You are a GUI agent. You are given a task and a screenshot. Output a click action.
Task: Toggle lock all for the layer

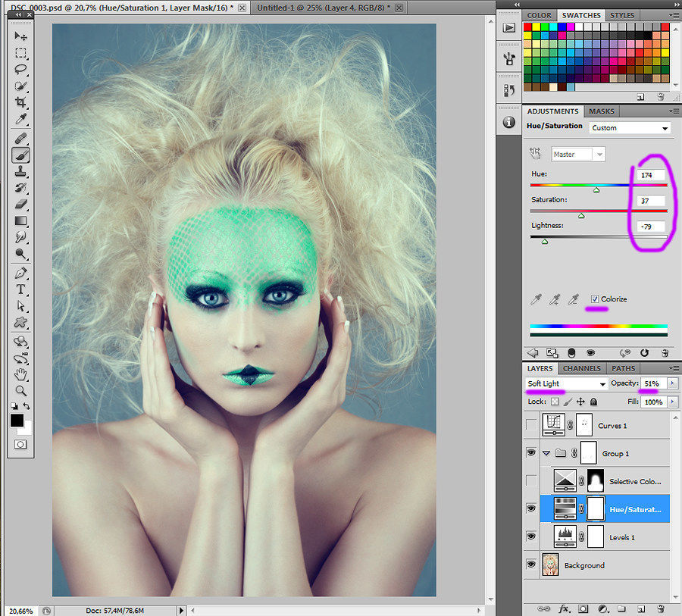[593, 402]
